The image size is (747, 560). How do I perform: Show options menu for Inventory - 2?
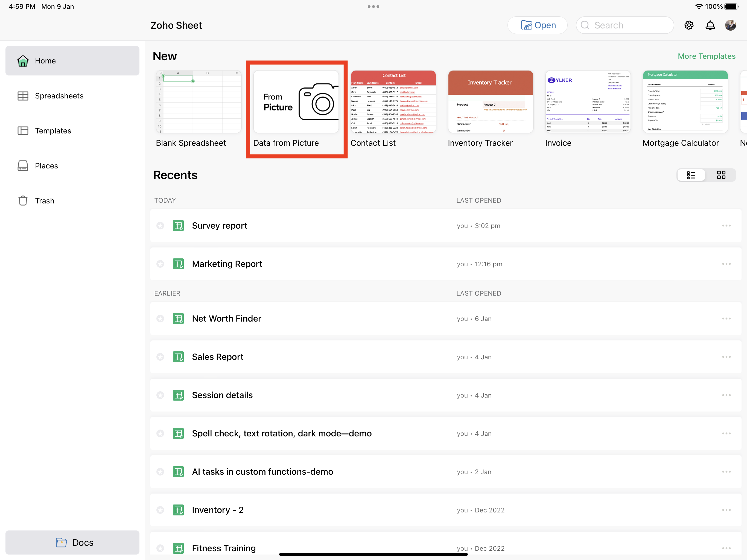[x=726, y=510]
